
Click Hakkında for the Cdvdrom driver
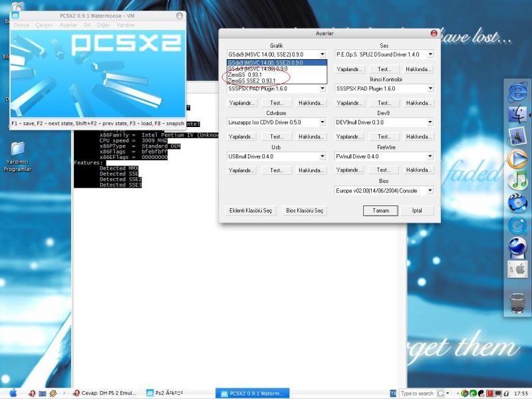311,137
